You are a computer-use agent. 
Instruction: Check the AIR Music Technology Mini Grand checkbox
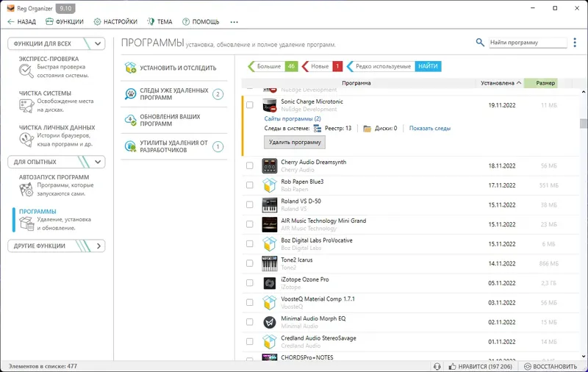(250, 224)
